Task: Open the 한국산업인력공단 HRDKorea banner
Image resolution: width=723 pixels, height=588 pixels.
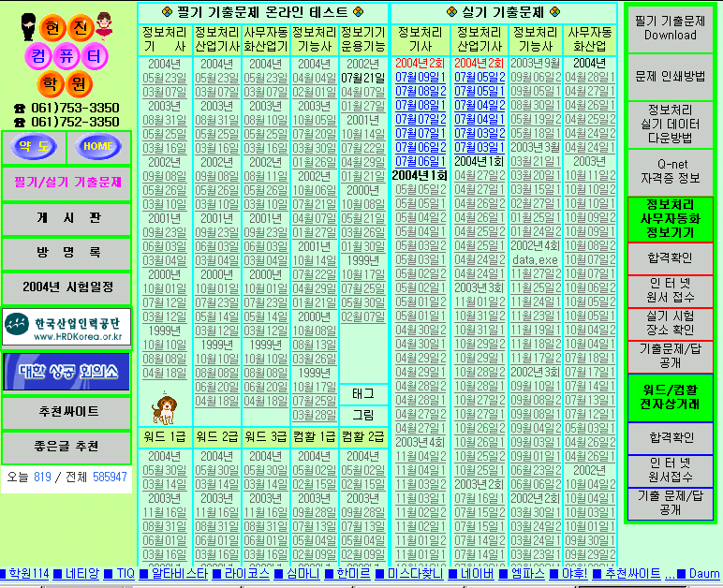Action: pyautogui.click(x=66, y=326)
